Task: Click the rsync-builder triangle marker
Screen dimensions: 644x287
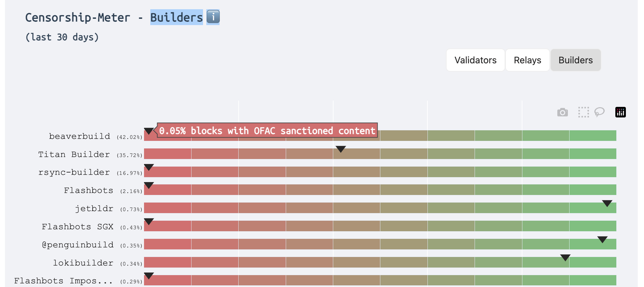Action: (x=149, y=167)
